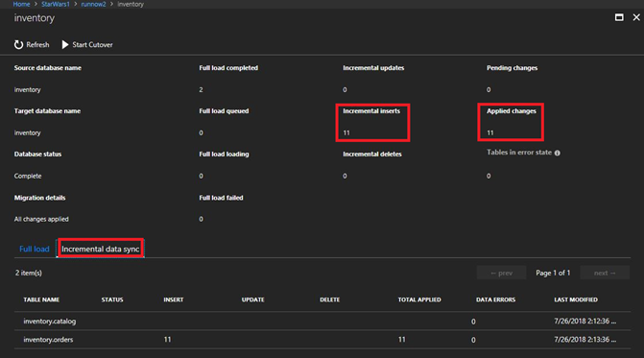Image resolution: width=644 pixels, height=358 pixels.
Task: Click the 11 in the orders TOTAL APPLIED column
Action: coord(402,340)
